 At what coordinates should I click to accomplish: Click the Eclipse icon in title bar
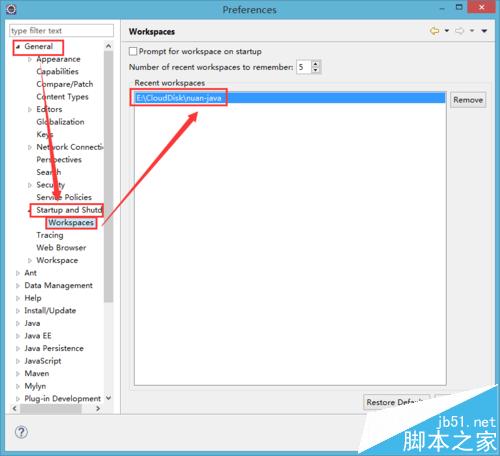(11, 9)
